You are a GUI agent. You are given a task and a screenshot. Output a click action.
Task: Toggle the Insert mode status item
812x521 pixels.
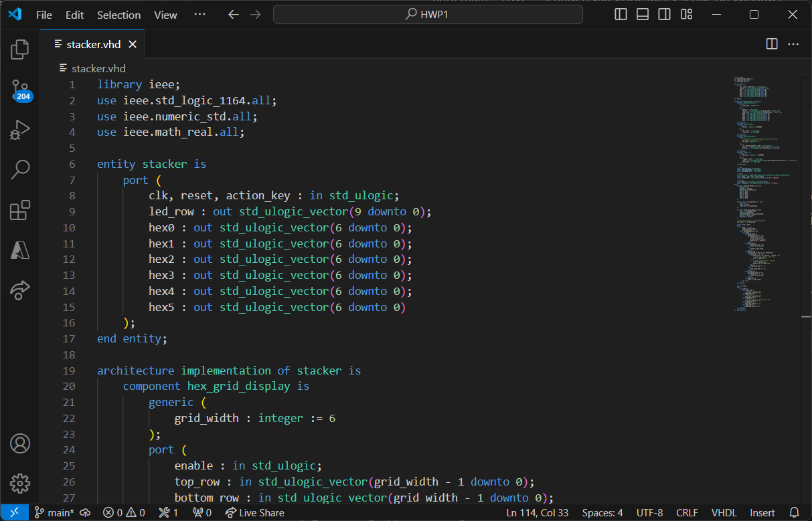[762, 512]
